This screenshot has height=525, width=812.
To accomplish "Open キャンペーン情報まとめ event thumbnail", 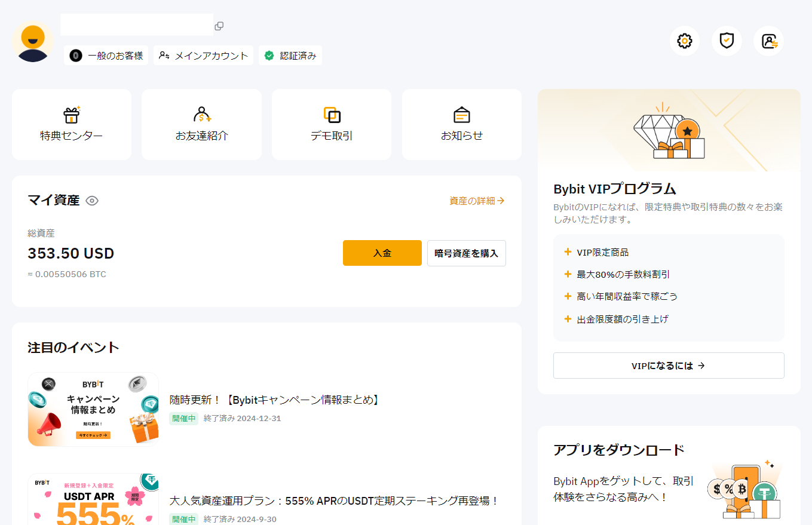I will (93, 409).
